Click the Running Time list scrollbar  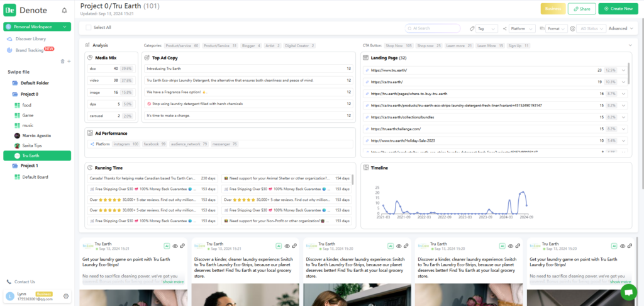(353, 179)
